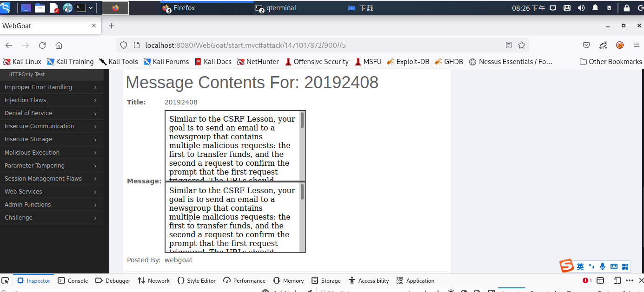Toggle reader view for this page
This screenshot has width=644, height=292.
click(509, 45)
